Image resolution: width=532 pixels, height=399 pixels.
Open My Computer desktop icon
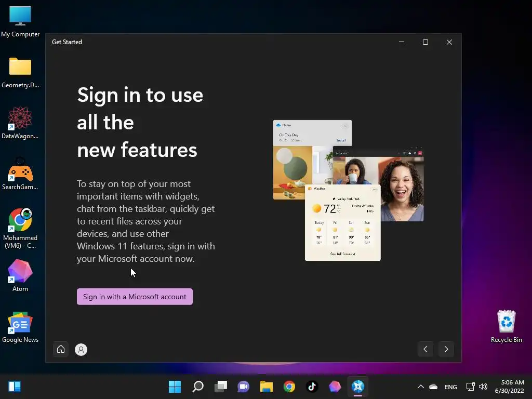click(x=20, y=21)
